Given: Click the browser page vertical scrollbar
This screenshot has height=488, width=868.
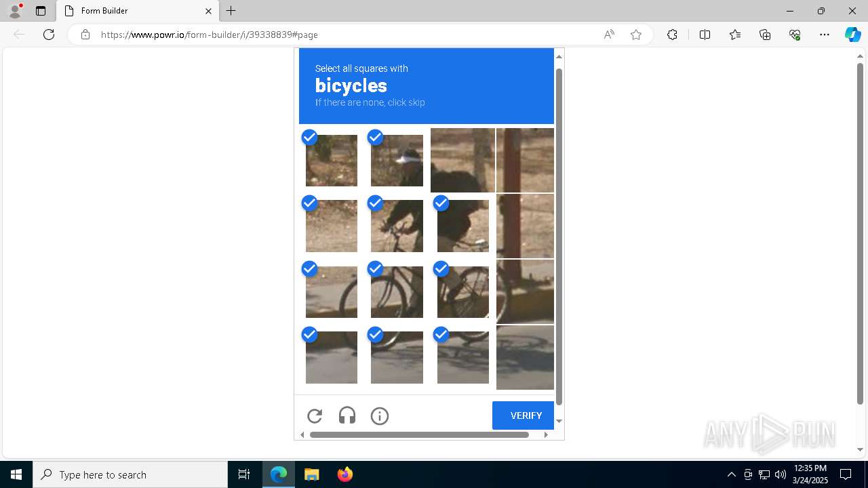Looking at the screenshot, I should [860, 234].
